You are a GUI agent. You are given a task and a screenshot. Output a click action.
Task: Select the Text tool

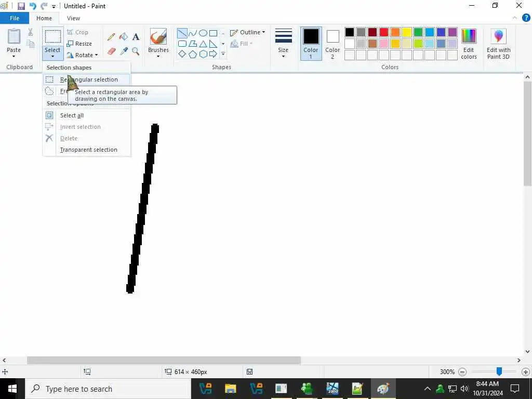pyautogui.click(x=136, y=37)
